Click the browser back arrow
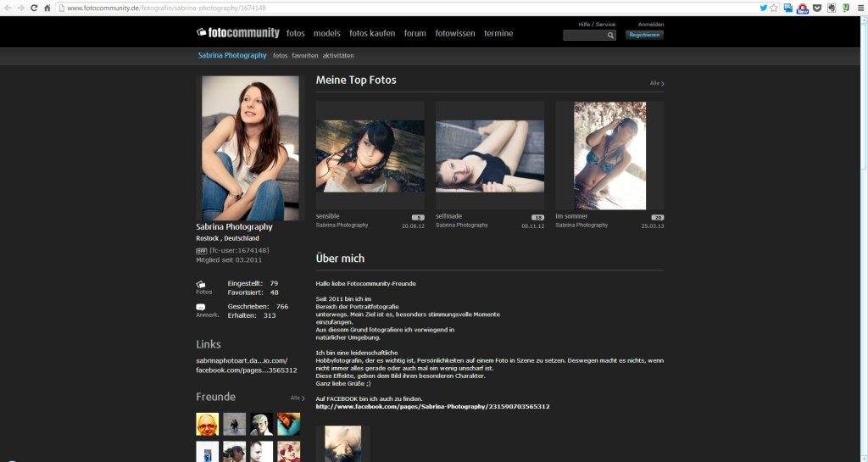Screen dimensions: 868x462 tap(8, 8)
